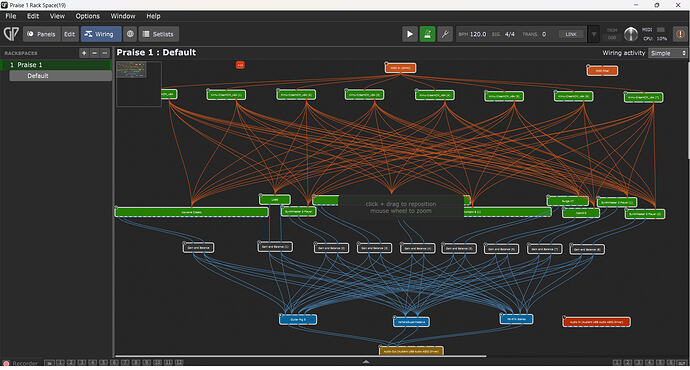The width and height of the screenshot is (690, 370).
Task: Click the small red block near minimap
Action: (240, 65)
